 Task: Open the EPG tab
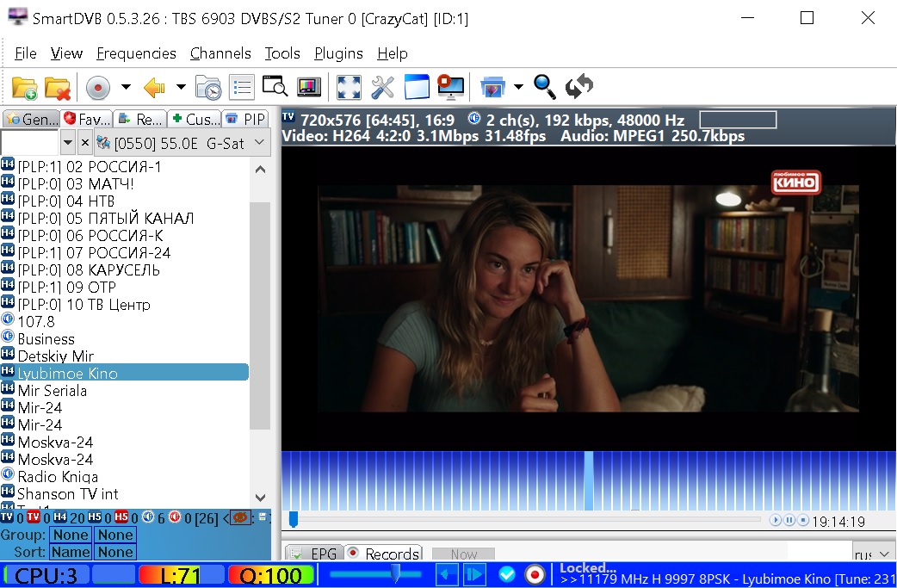[x=313, y=553]
